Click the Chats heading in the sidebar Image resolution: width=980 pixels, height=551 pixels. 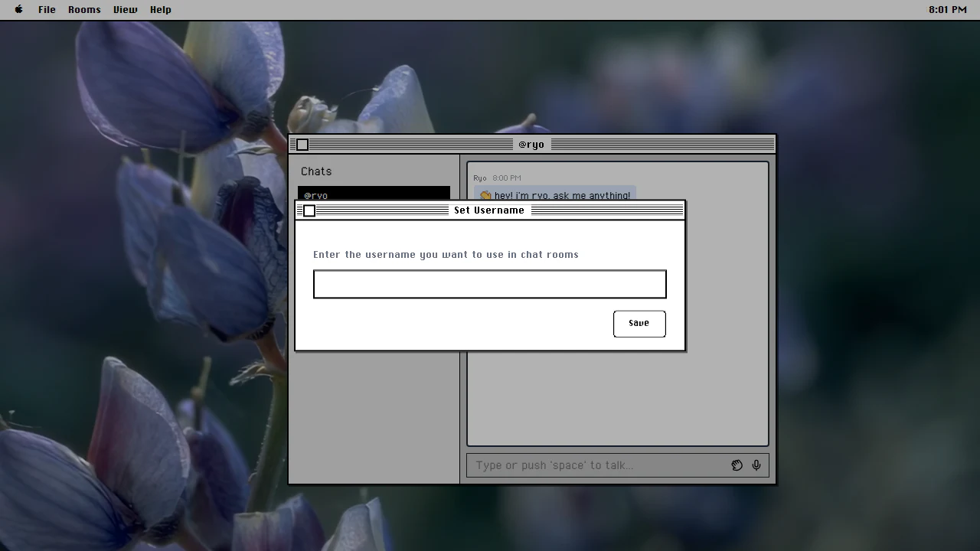[316, 171]
